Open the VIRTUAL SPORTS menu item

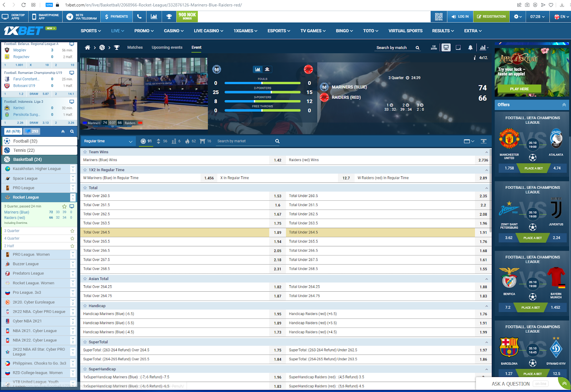click(405, 31)
